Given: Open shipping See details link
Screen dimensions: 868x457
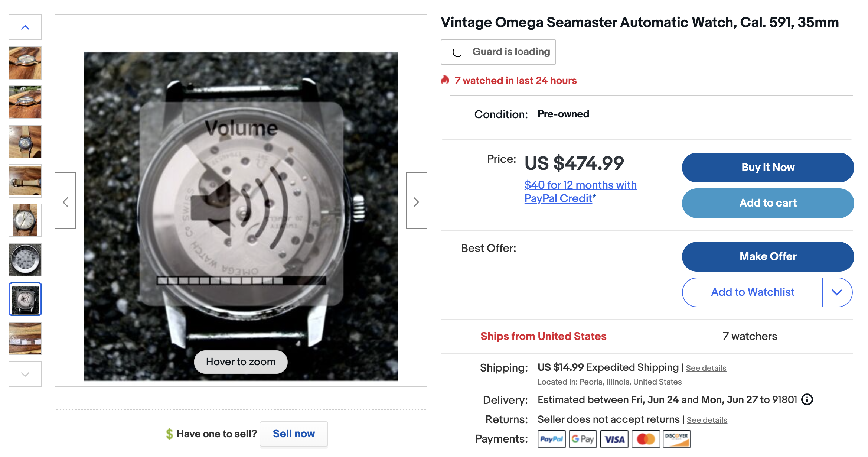Looking at the screenshot, I should (706, 368).
